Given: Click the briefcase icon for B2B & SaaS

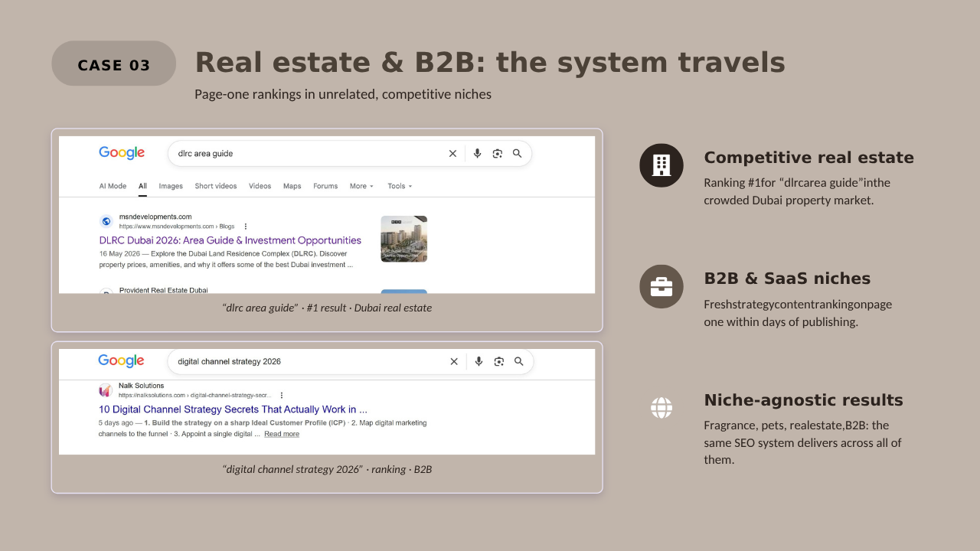Looking at the screenshot, I should (x=661, y=287).
